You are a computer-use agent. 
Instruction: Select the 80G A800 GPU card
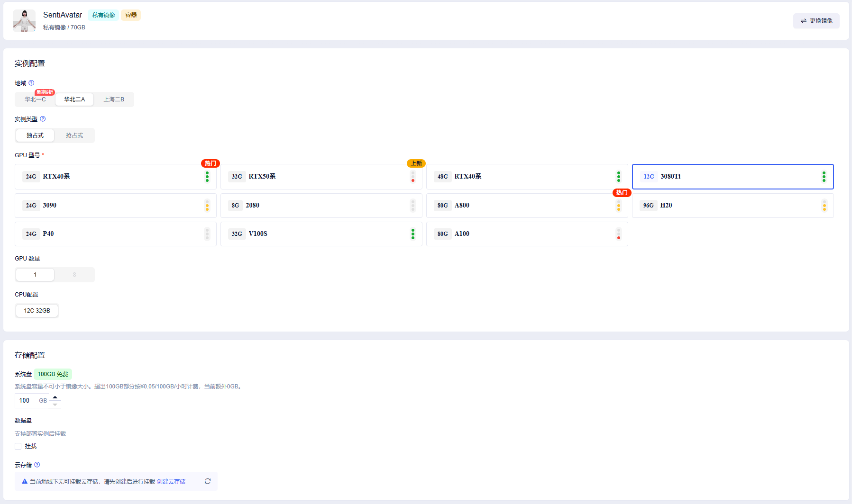(x=527, y=206)
